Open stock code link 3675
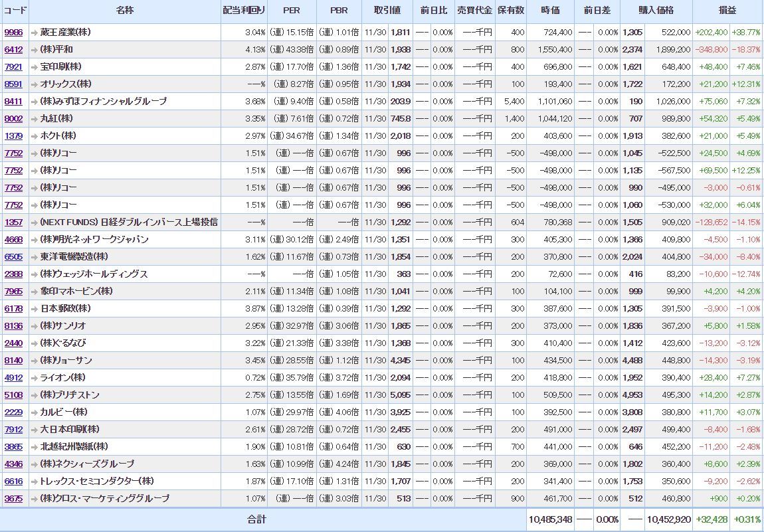Image resolution: width=764 pixels, height=532 pixels. pos(13,499)
